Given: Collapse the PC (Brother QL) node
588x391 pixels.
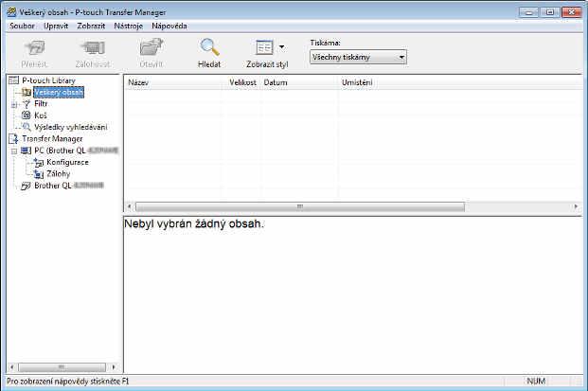Looking at the screenshot, I should (x=14, y=151).
